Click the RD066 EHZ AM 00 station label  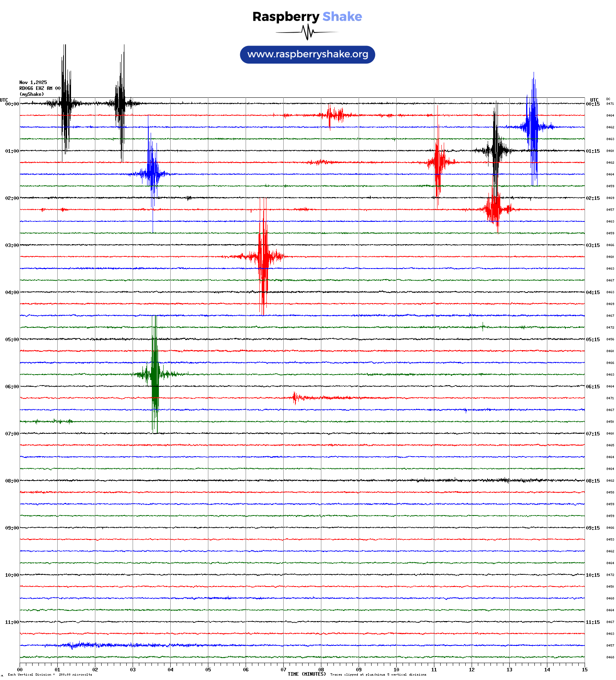coord(40,88)
